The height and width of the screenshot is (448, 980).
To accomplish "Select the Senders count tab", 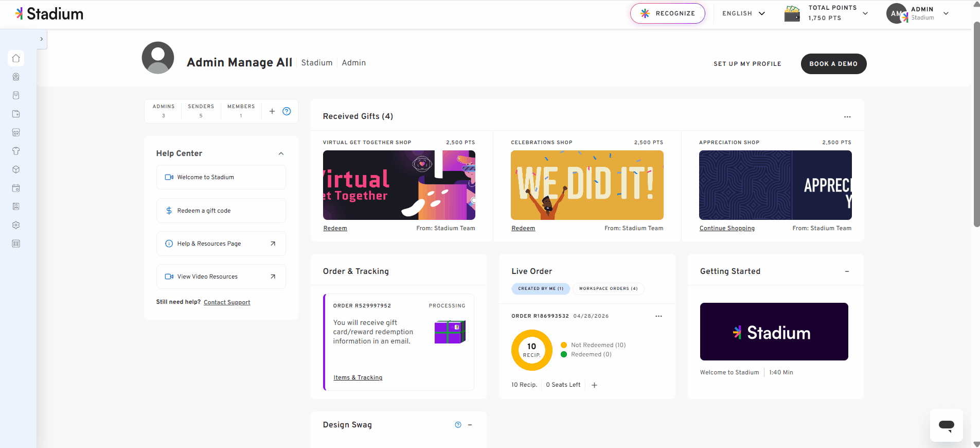I will [201, 111].
